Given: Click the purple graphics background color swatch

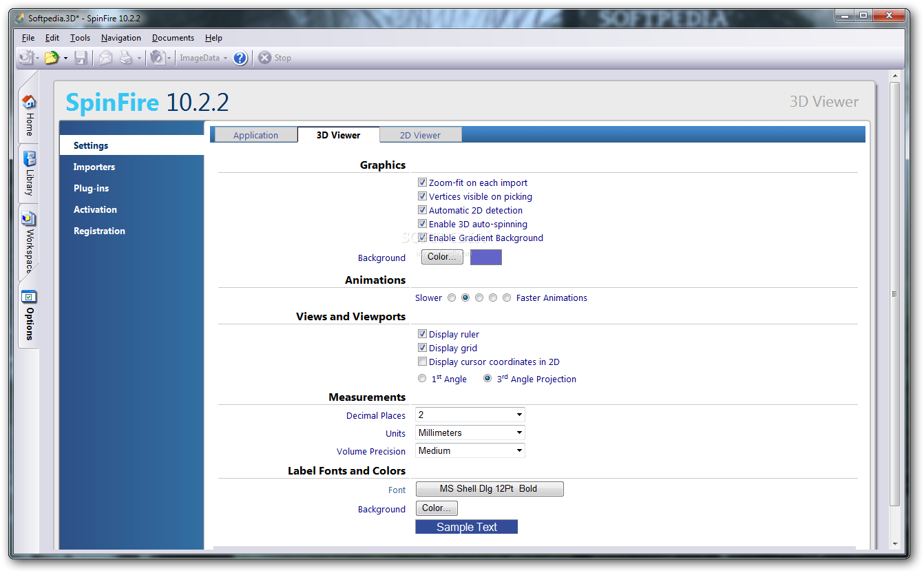Looking at the screenshot, I should tap(486, 258).
